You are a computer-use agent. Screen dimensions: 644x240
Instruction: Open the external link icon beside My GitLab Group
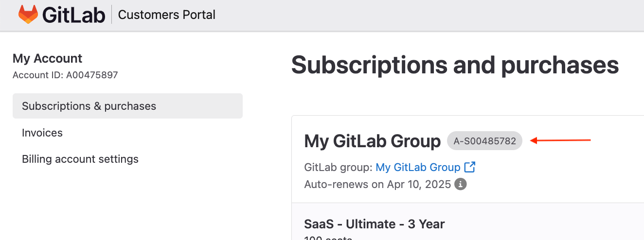coord(470,167)
